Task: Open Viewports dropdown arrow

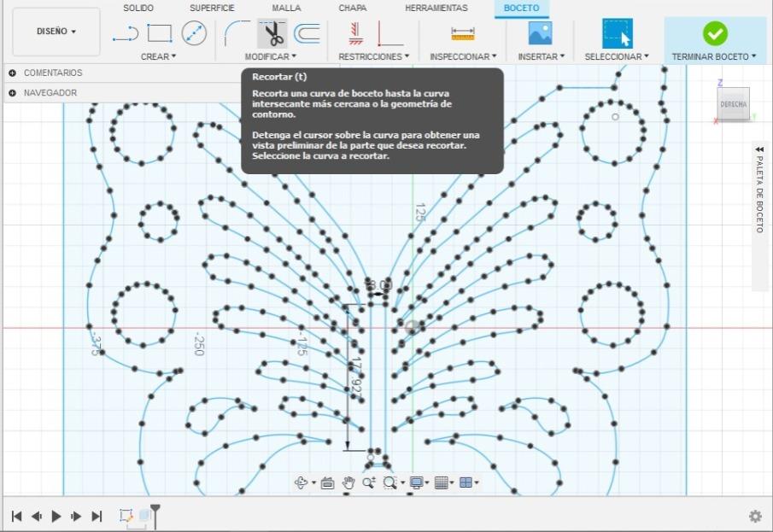Action: [x=476, y=482]
